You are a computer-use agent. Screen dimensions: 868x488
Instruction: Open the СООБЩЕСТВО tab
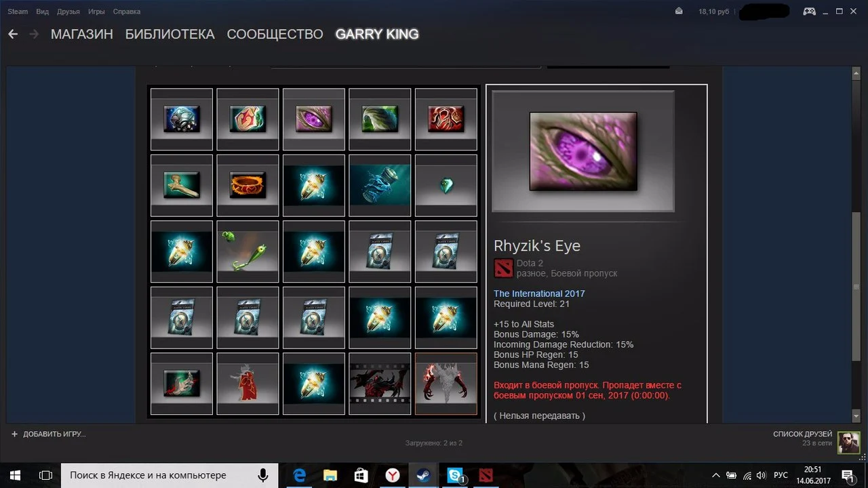point(275,34)
